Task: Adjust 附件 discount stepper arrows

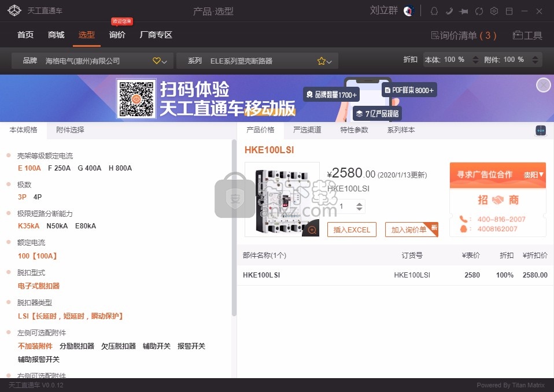Action: tap(535, 60)
